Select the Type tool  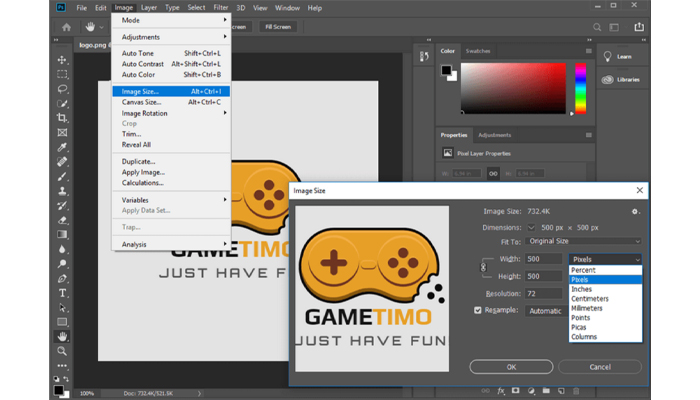62,293
